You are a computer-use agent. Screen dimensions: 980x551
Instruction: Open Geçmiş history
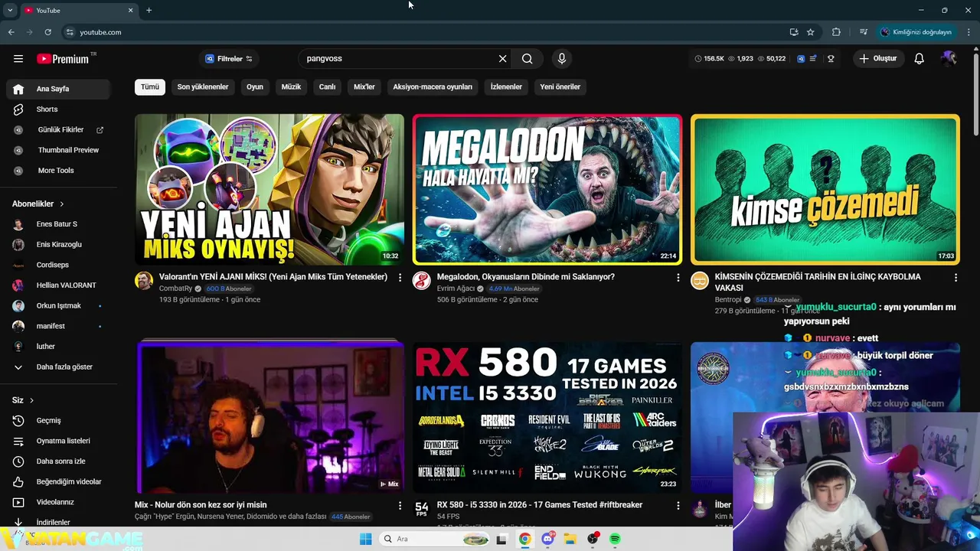(60, 421)
